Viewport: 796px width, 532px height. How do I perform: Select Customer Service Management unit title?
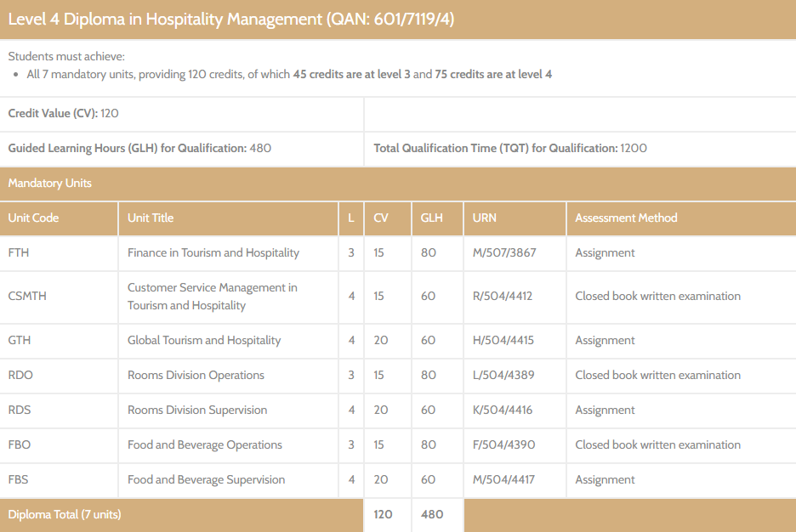tap(213, 297)
